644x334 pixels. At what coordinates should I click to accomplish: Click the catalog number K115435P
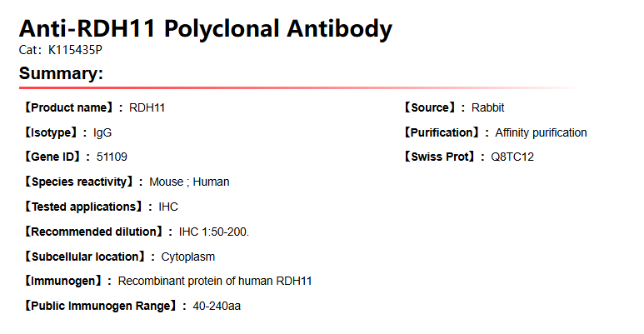(x=75, y=50)
